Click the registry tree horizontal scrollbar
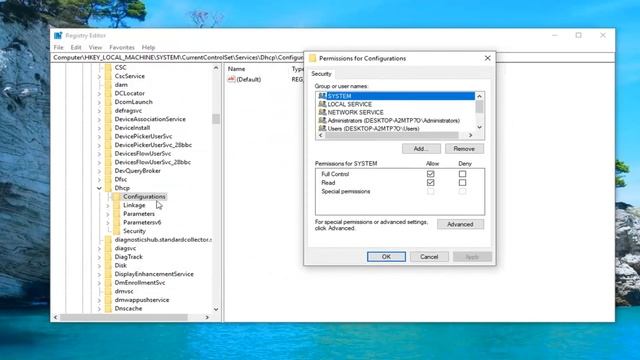640x360 pixels. [x=124, y=317]
